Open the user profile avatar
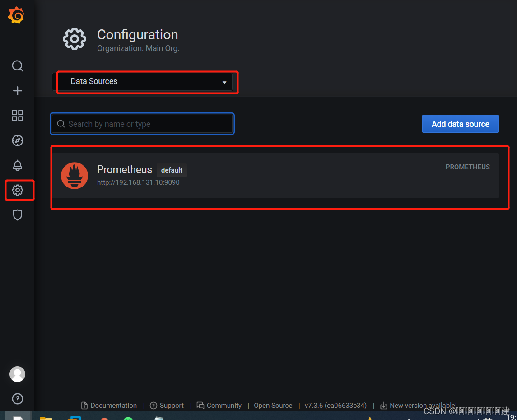 pos(18,374)
